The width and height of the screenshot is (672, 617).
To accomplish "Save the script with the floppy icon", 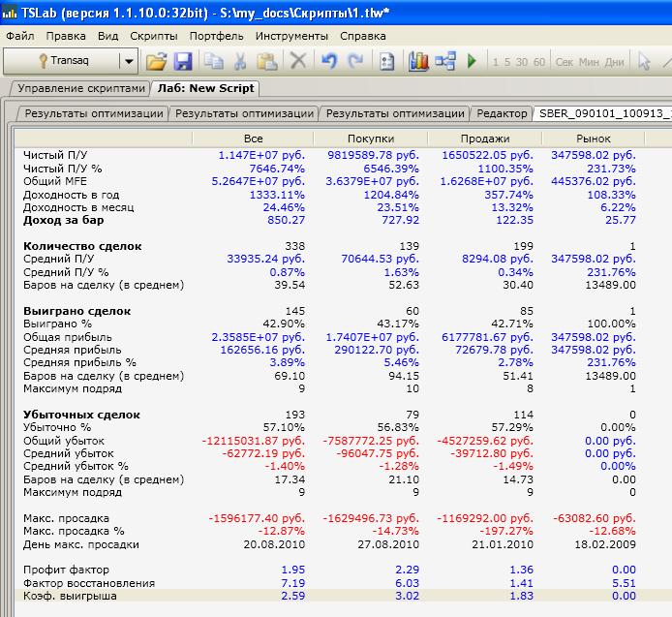I will [x=183, y=61].
